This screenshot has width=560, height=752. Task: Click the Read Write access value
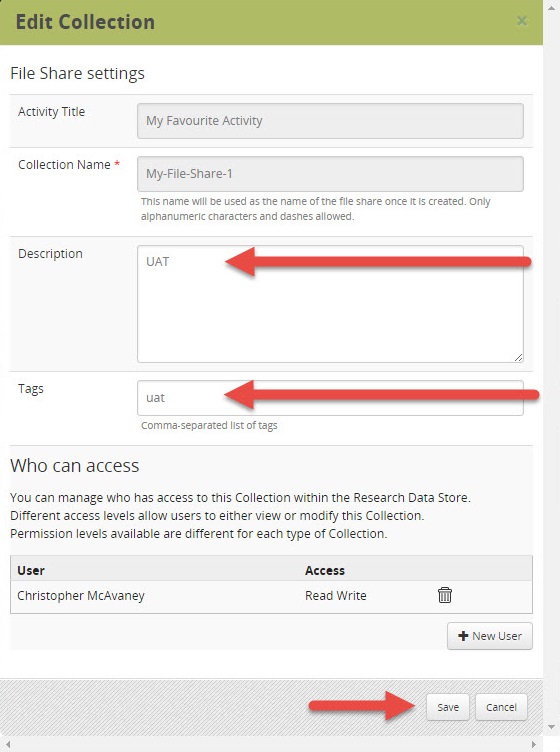tap(336, 596)
